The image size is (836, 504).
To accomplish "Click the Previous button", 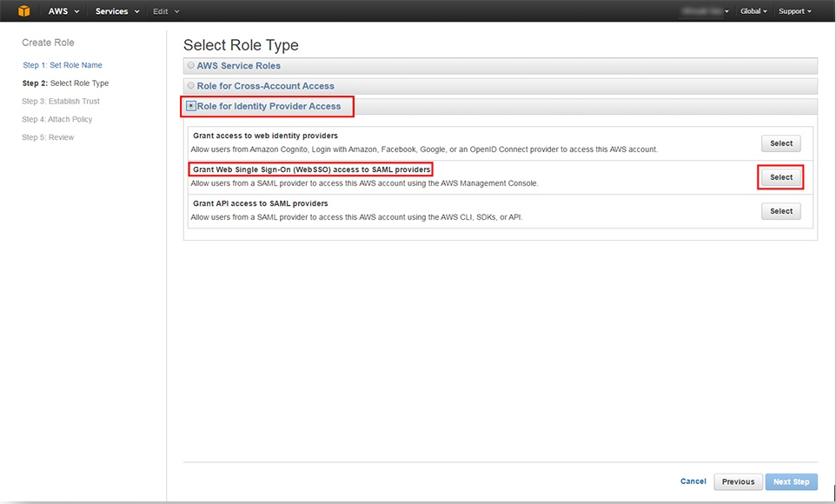I will tap(738, 481).
